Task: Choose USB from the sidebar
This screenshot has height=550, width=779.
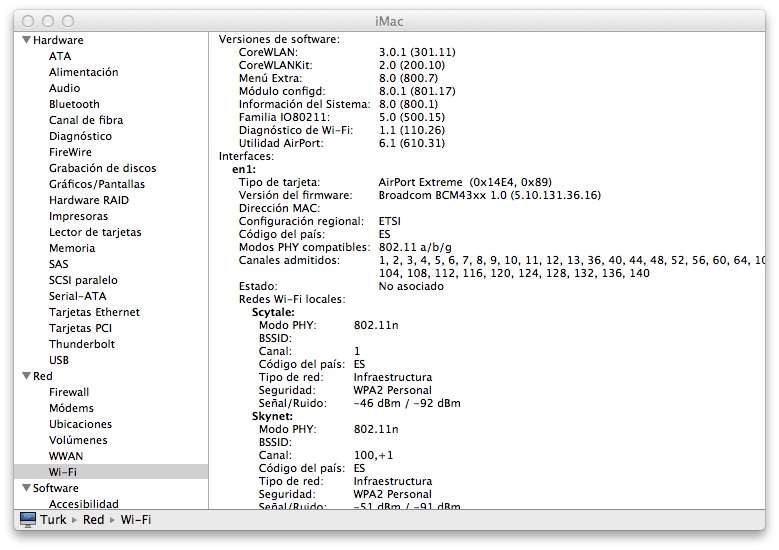Action: click(x=59, y=360)
